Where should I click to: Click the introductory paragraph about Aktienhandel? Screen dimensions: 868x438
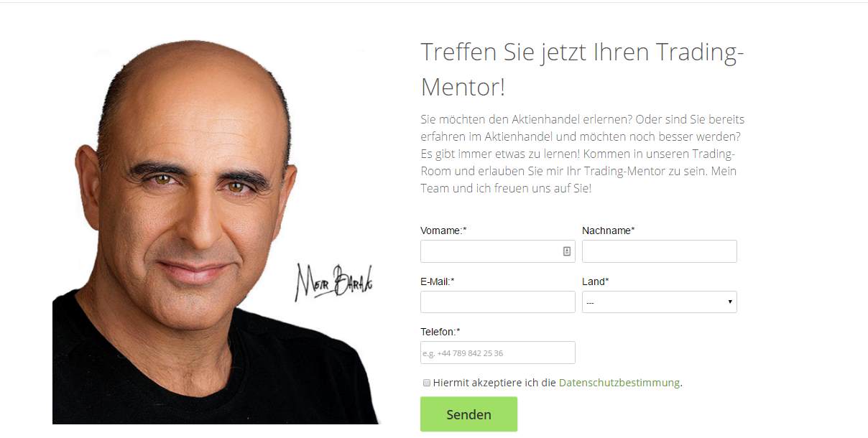(583, 154)
